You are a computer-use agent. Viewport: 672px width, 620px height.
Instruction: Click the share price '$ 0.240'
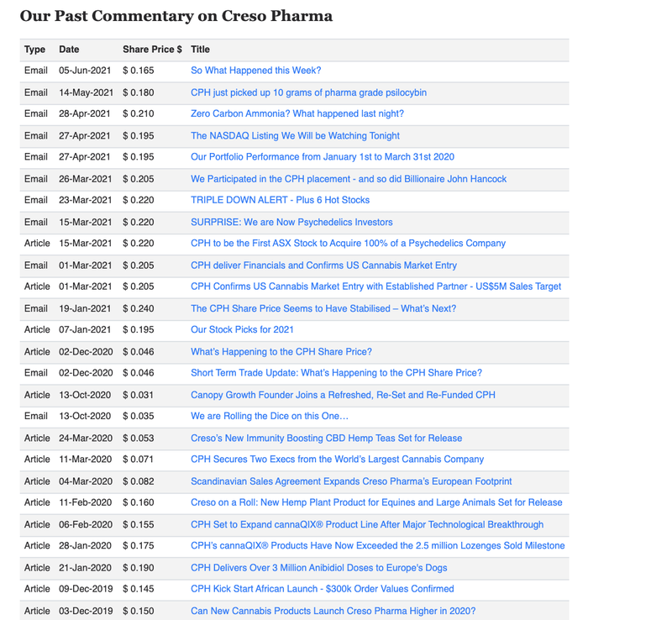click(x=138, y=309)
